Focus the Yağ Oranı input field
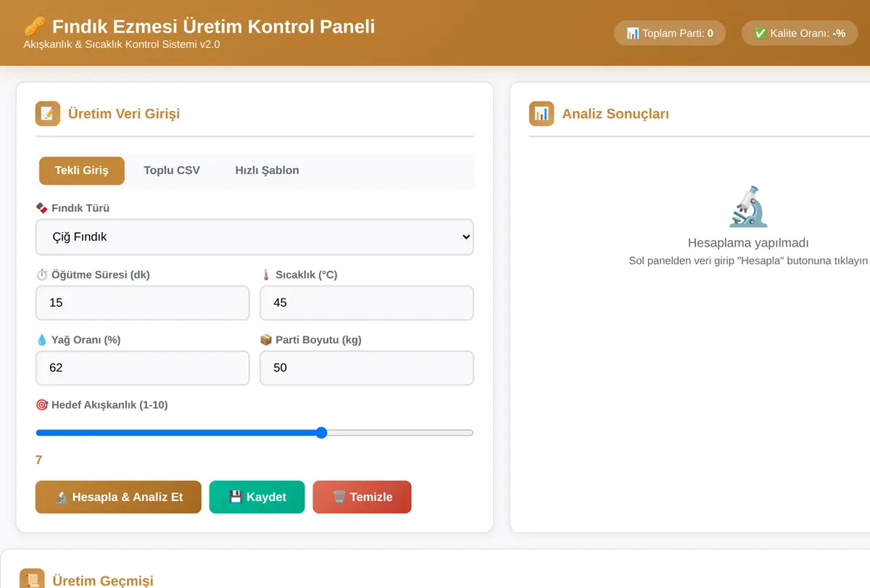The height and width of the screenshot is (588, 870). pyautogui.click(x=143, y=368)
